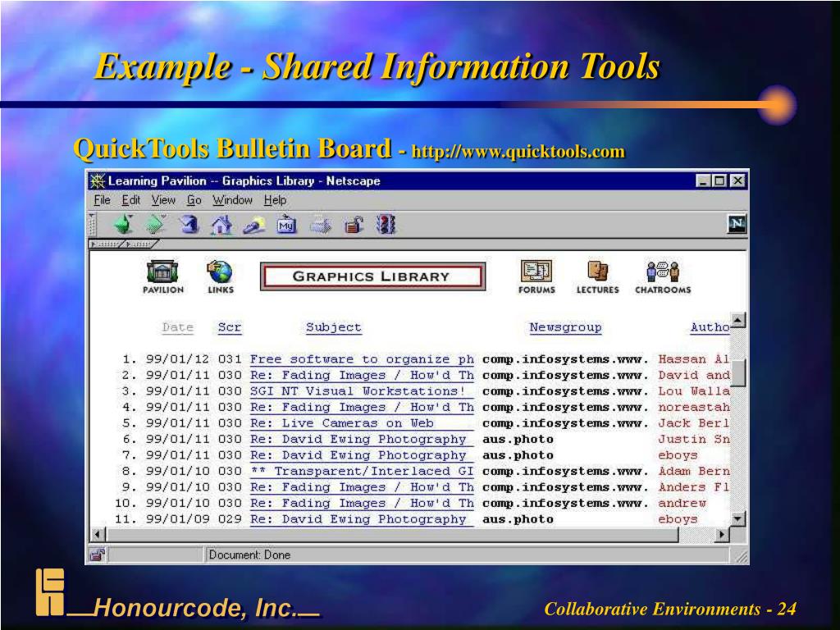Sort by the Scr column link
The image size is (840, 630).
tap(230, 327)
